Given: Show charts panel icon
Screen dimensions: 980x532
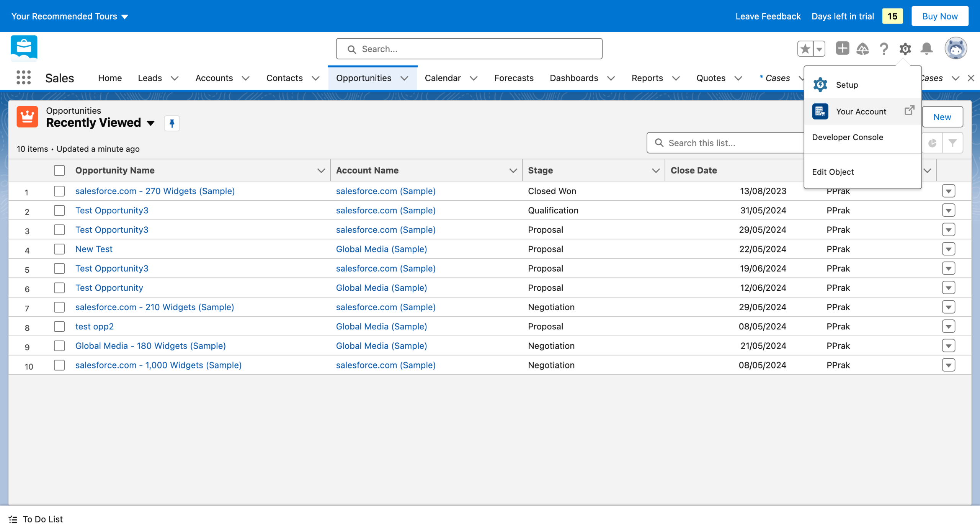Looking at the screenshot, I should tap(932, 143).
